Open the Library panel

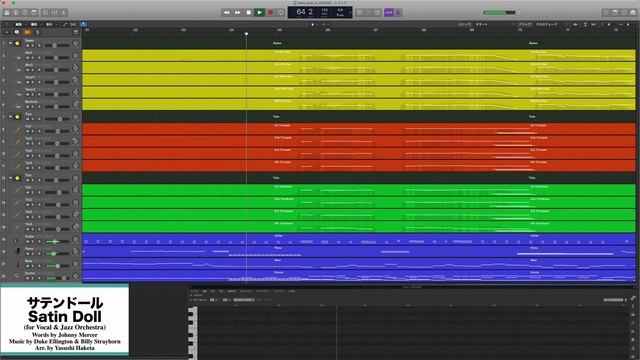click(x=7, y=13)
